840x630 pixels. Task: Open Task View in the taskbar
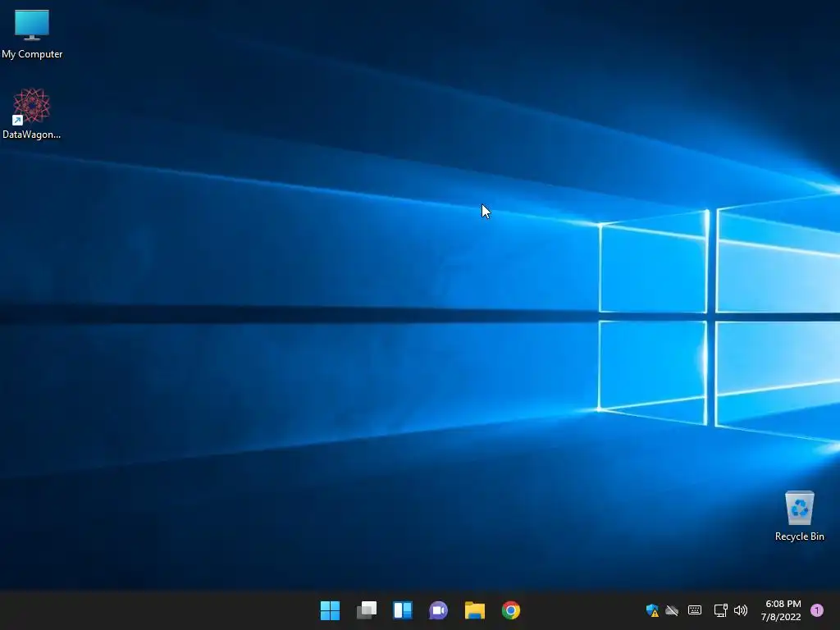367,610
